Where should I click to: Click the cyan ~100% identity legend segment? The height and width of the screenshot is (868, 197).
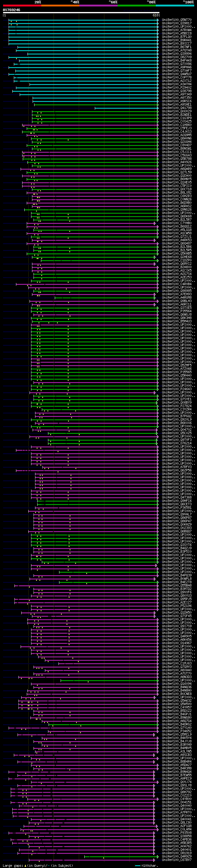(x=175, y=6)
